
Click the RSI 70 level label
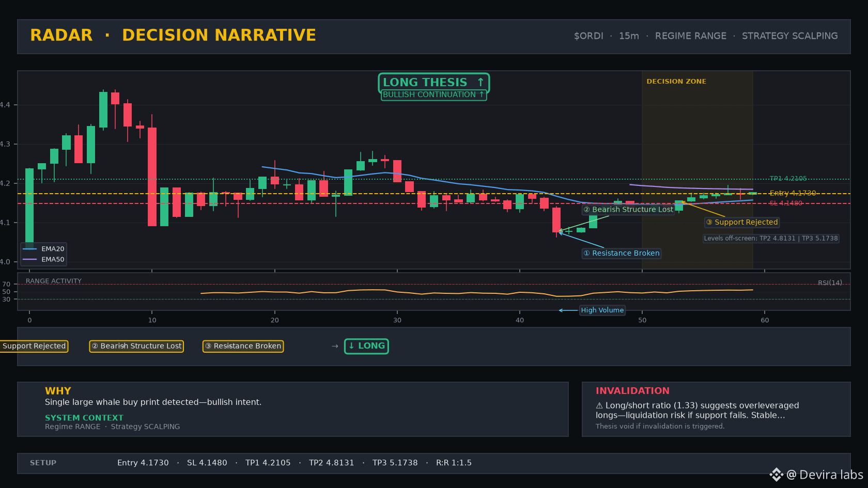(6, 285)
